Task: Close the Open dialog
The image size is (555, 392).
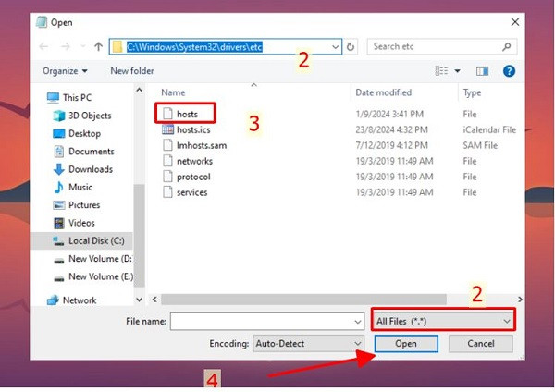Action: [x=515, y=22]
